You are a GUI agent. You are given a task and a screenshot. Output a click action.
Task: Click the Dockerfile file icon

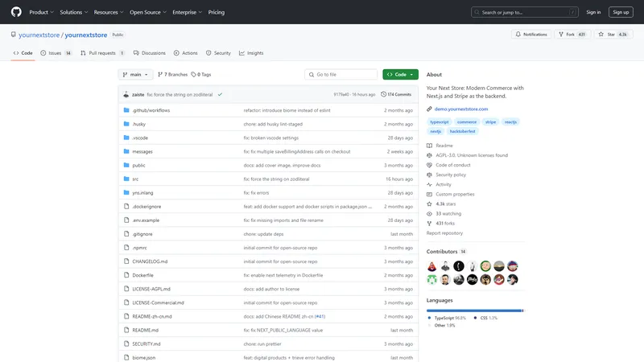[x=126, y=275]
